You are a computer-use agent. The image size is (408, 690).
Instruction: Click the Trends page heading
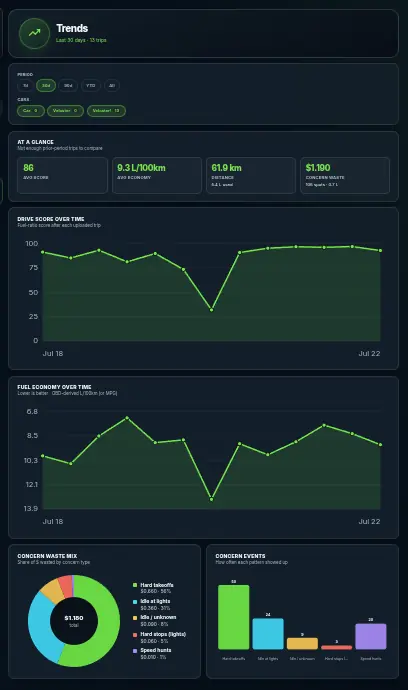pyautogui.click(x=72, y=28)
